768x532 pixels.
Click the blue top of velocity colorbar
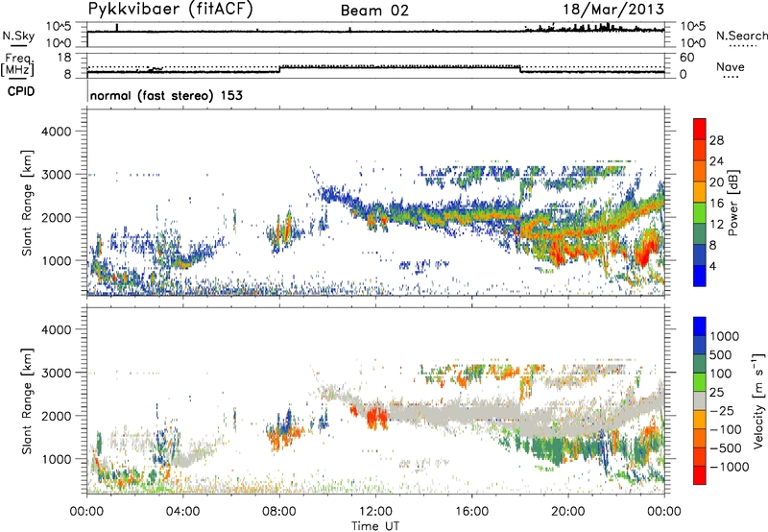700,326
